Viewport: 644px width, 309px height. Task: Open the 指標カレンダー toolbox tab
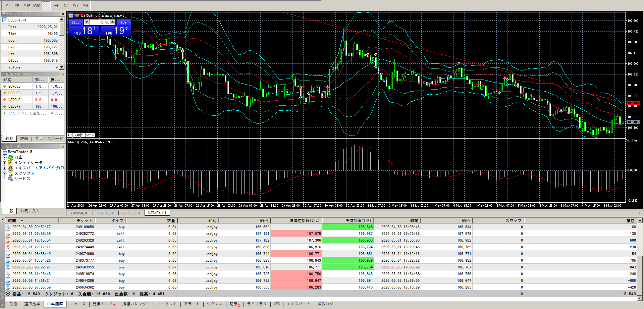136,304
